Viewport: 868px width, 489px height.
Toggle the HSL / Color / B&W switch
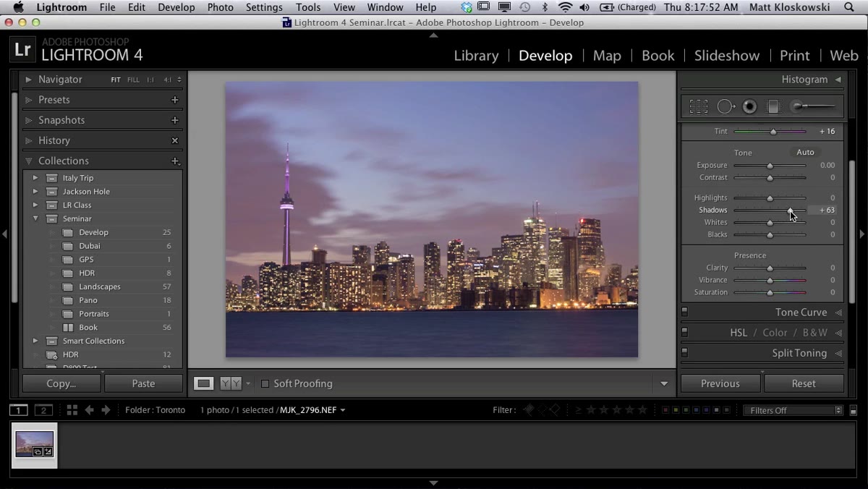pos(684,333)
